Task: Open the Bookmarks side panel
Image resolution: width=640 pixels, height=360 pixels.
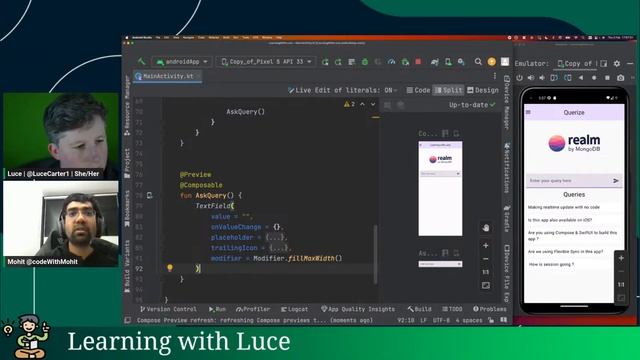Action: click(x=127, y=208)
